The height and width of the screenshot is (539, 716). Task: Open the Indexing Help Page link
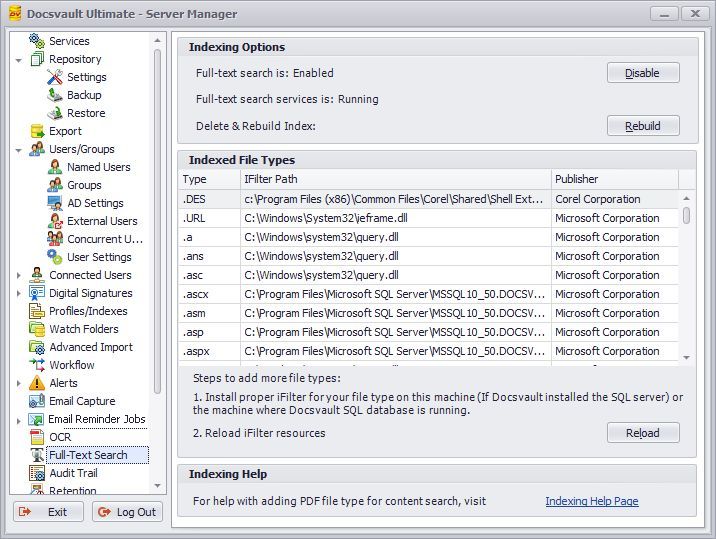(591, 501)
